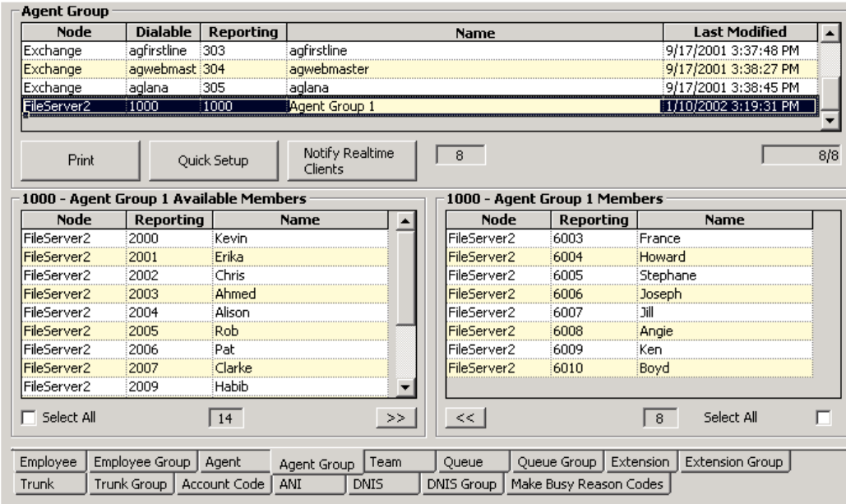Select available member Habib
The height and width of the screenshot is (504, 846).
205,387
